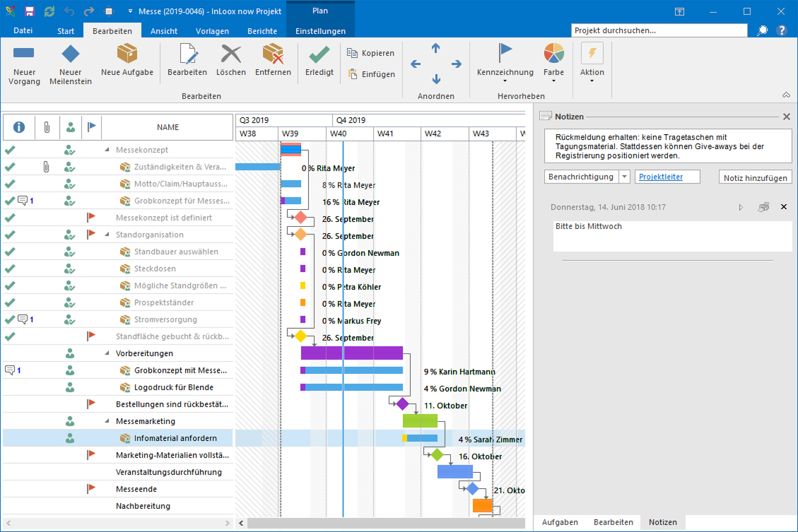
Task: Collapse the Vorbereitungen group
Action: pyautogui.click(x=107, y=353)
